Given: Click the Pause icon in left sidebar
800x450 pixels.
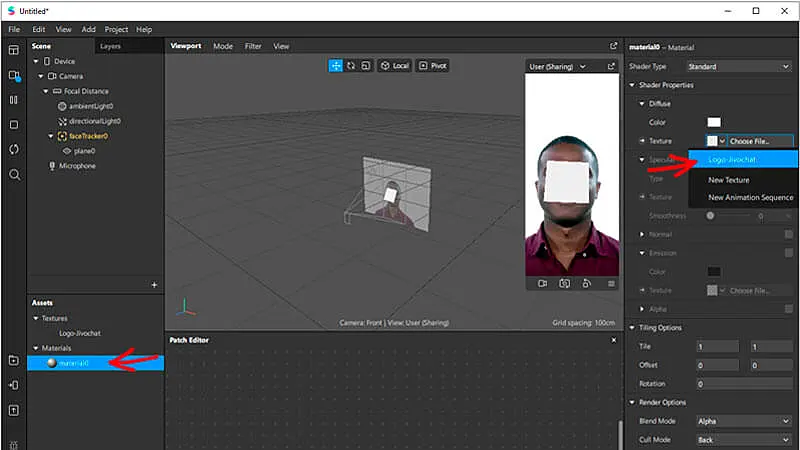Looking at the screenshot, I should tap(14, 100).
